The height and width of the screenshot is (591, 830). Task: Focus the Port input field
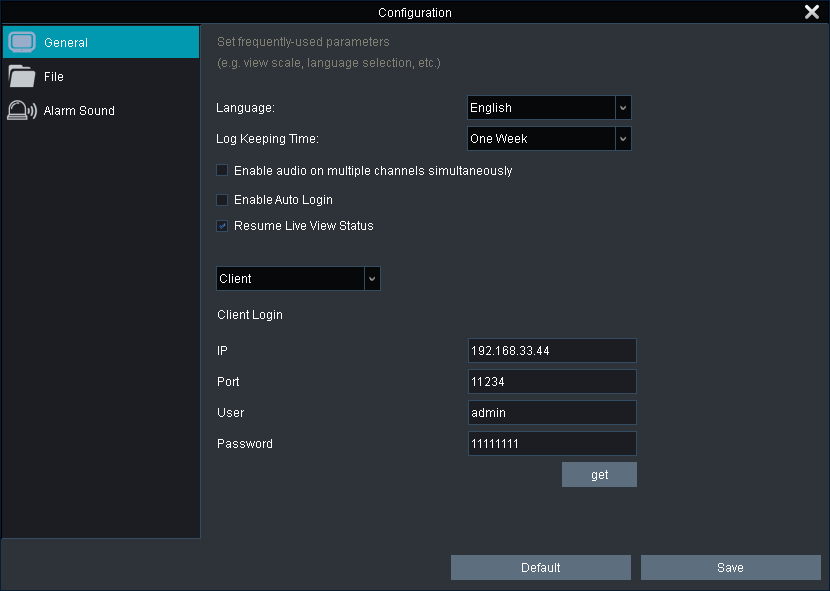(552, 382)
